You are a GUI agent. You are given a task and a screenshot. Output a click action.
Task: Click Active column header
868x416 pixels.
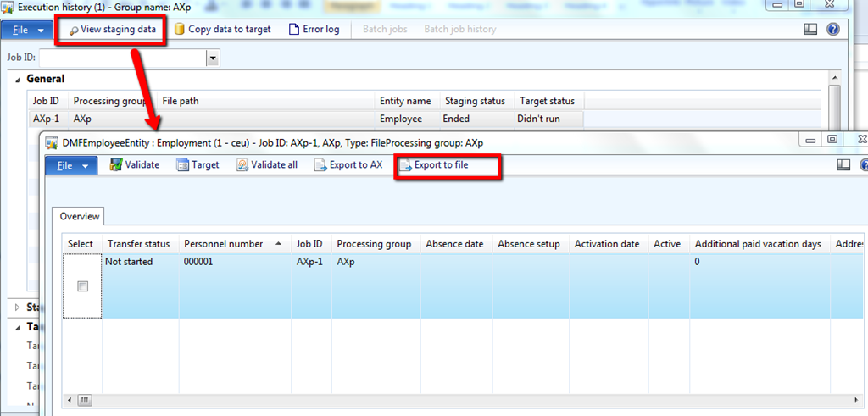pos(669,244)
